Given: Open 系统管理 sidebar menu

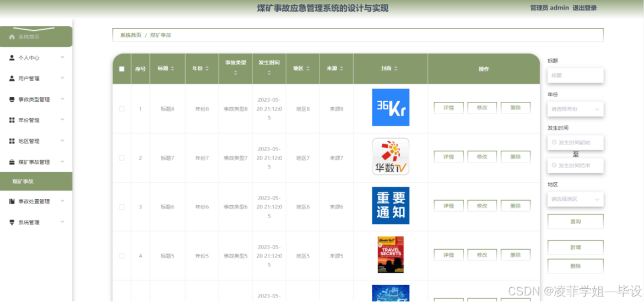Looking at the screenshot, I should 36,222.
